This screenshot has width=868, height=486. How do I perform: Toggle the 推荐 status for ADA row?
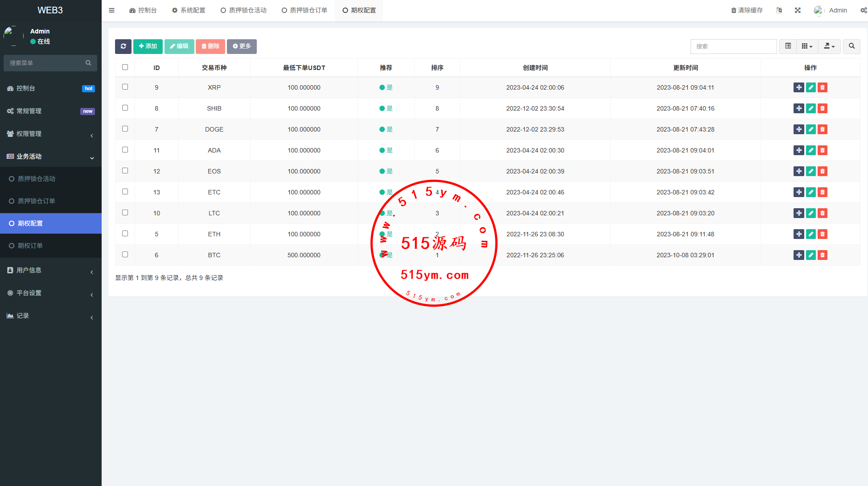pos(386,150)
